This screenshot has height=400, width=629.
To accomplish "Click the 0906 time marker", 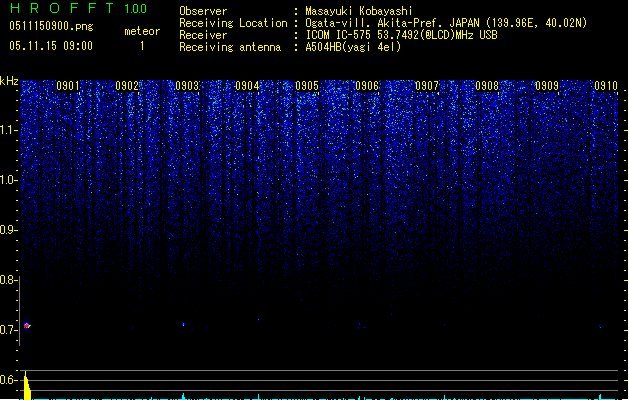I will coord(367,86).
